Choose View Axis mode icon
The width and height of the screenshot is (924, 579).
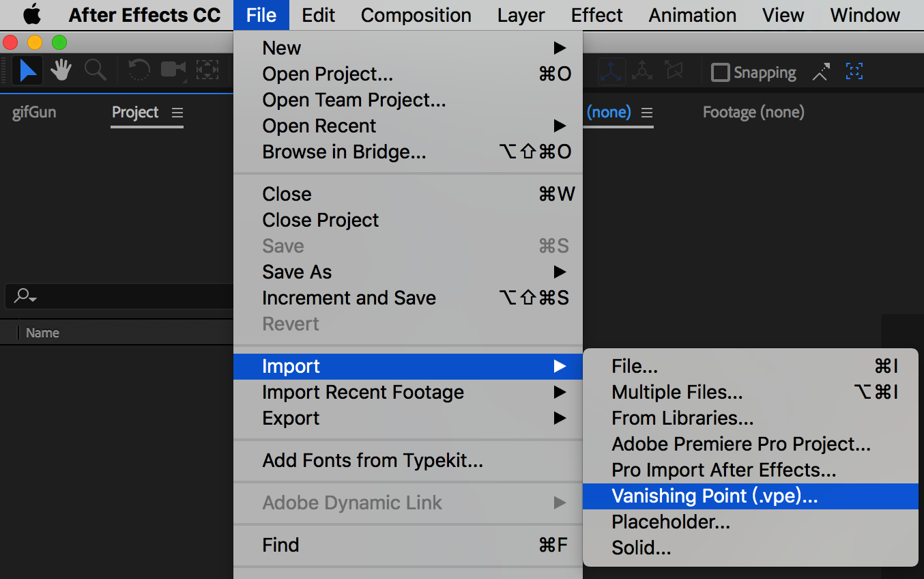[x=674, y=71]
